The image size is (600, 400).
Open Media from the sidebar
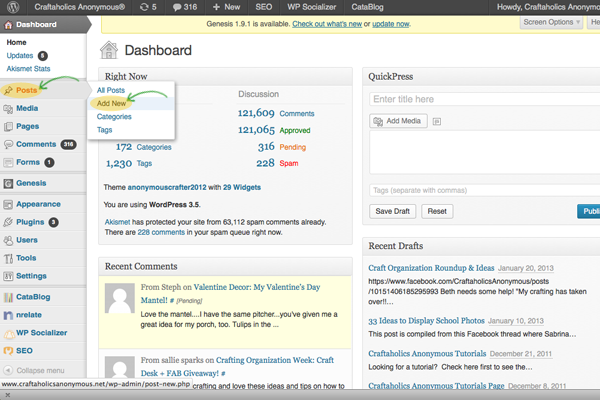tap(27, 108)
